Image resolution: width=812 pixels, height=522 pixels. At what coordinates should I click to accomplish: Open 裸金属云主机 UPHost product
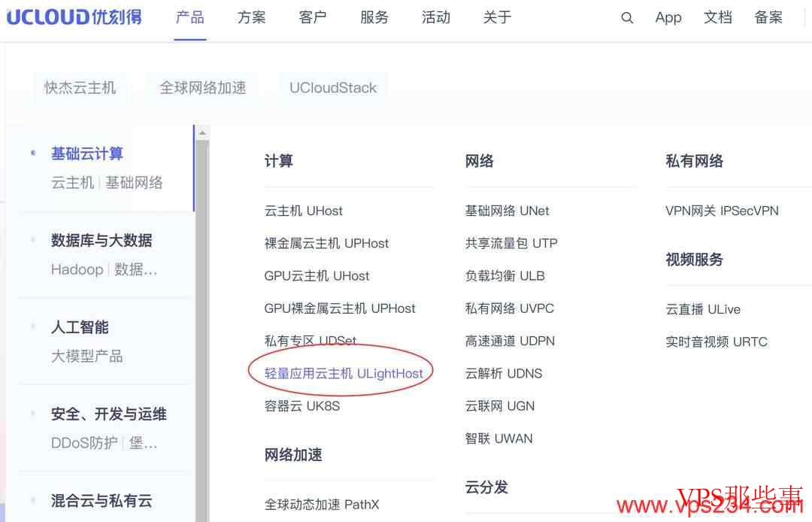click(x=326, y=244)
